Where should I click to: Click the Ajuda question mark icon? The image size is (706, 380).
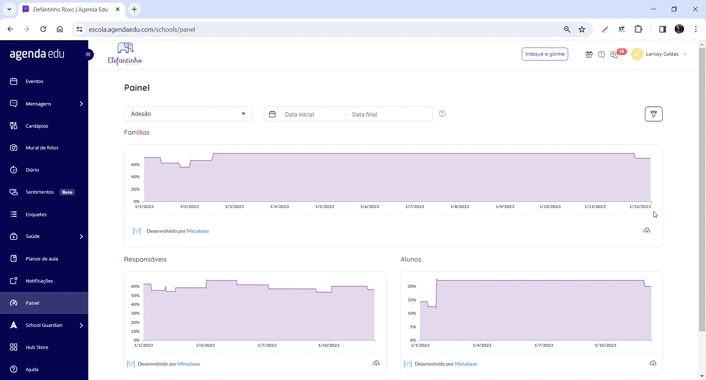14,369
